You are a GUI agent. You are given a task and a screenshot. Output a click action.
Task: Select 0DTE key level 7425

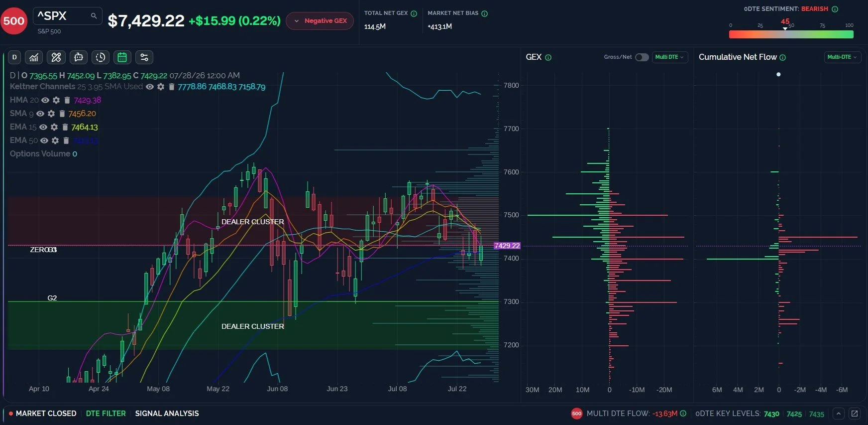(794, 414)
